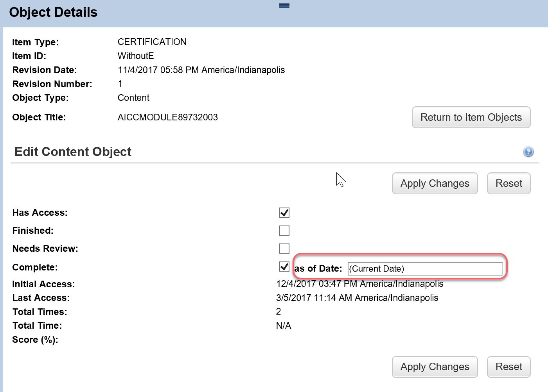Click the panel collapse handle at top
This screenshot has width=548, height=392.
[x=284, y=5]
